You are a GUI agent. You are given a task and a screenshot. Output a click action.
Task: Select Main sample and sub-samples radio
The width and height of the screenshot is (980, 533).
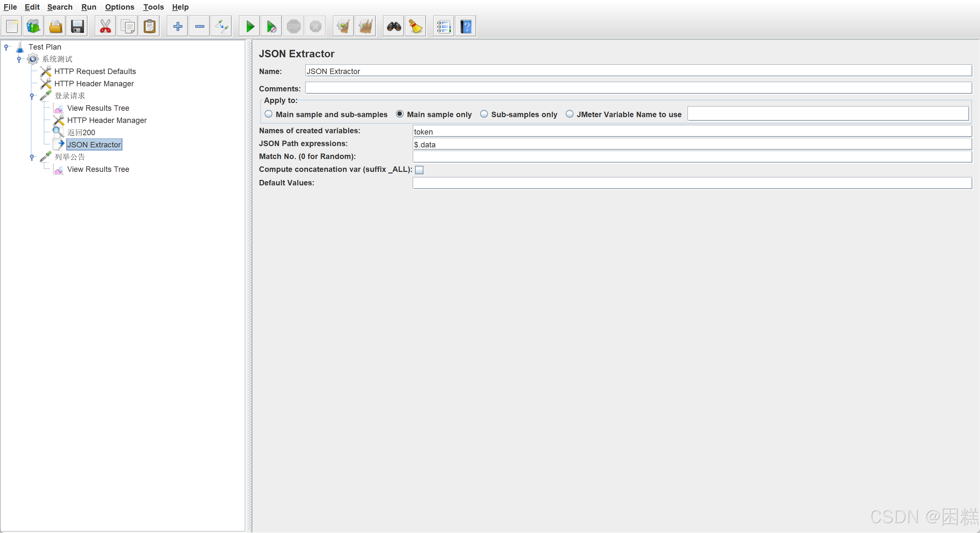[x=269, y=114]
